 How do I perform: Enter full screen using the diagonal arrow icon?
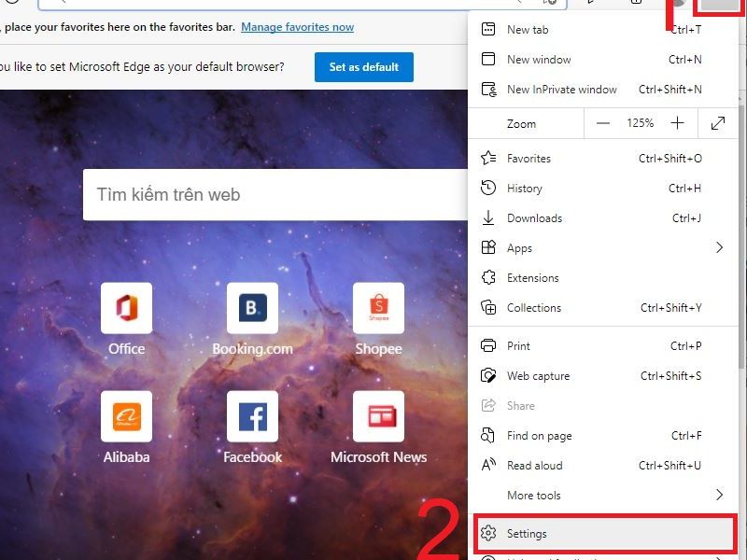(x=717, y=122)
